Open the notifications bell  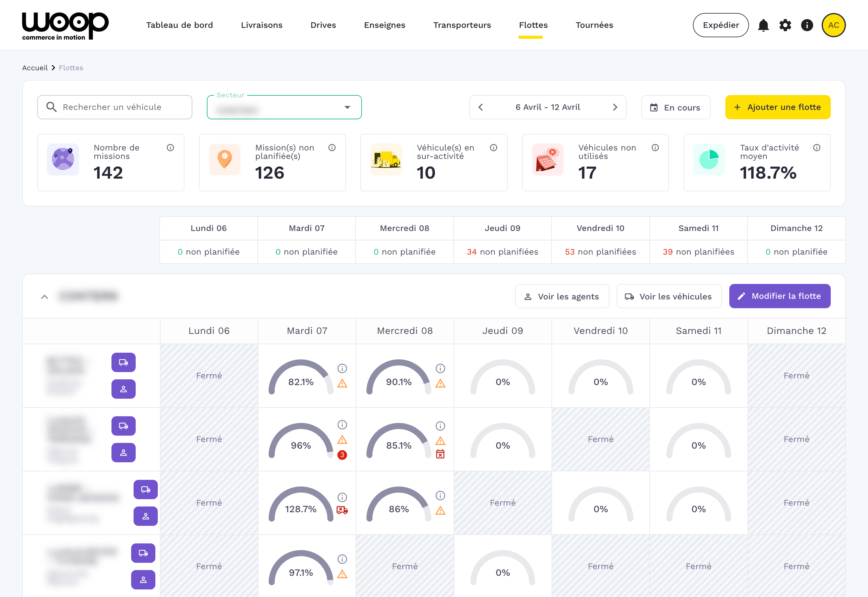(763, 25)
